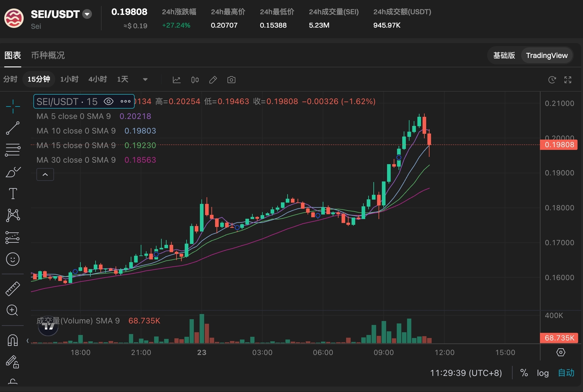The height and width of the screenshot is (392, 583).
Task: Open the 币种概况 coin overview tab
Action: click(x=48, y=55)
